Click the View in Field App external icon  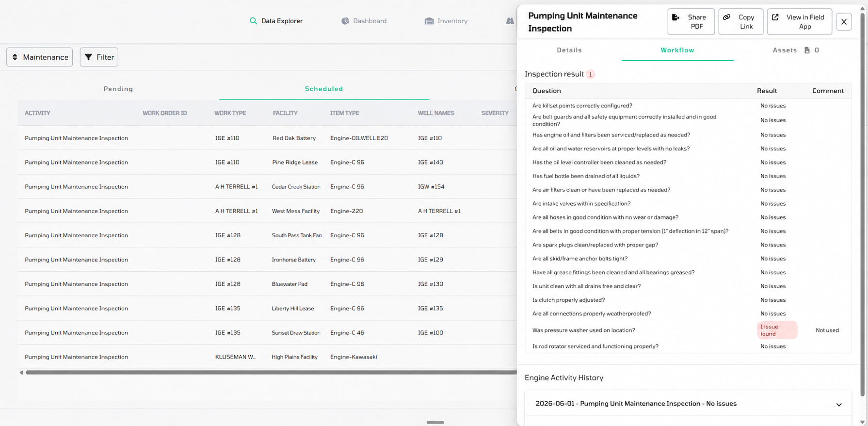(775, 17)
